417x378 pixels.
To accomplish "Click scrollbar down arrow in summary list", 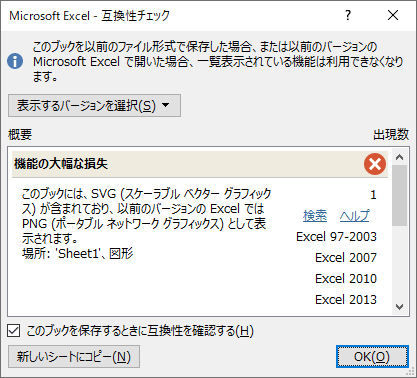I will click(400, 307).
